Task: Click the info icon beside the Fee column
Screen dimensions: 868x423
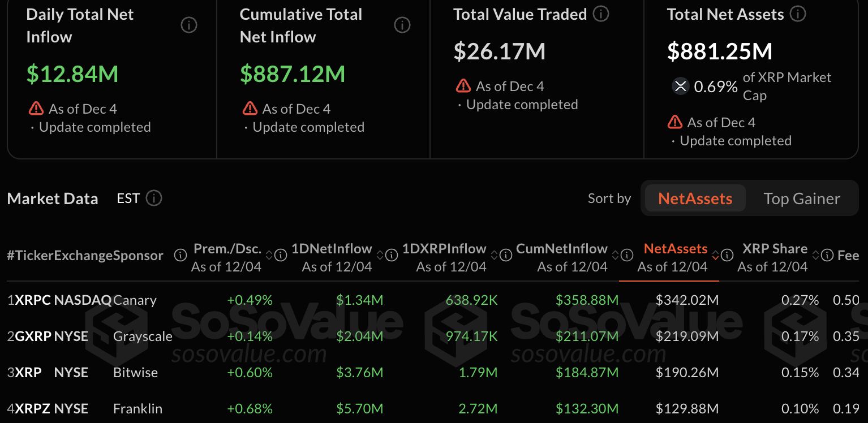Action: coord(827,256)
